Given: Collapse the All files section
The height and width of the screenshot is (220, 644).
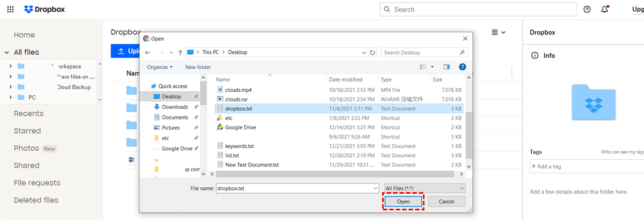Looking at the screenshot, I should [7, 53].
